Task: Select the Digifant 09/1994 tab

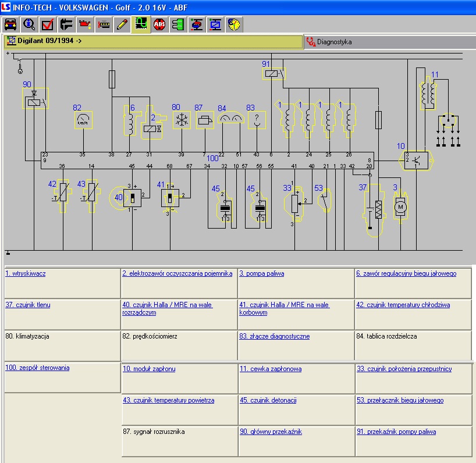Action: 49,42
